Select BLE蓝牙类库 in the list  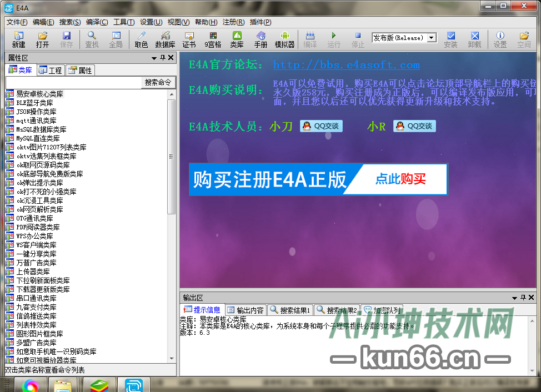click(x=34, y=103)
